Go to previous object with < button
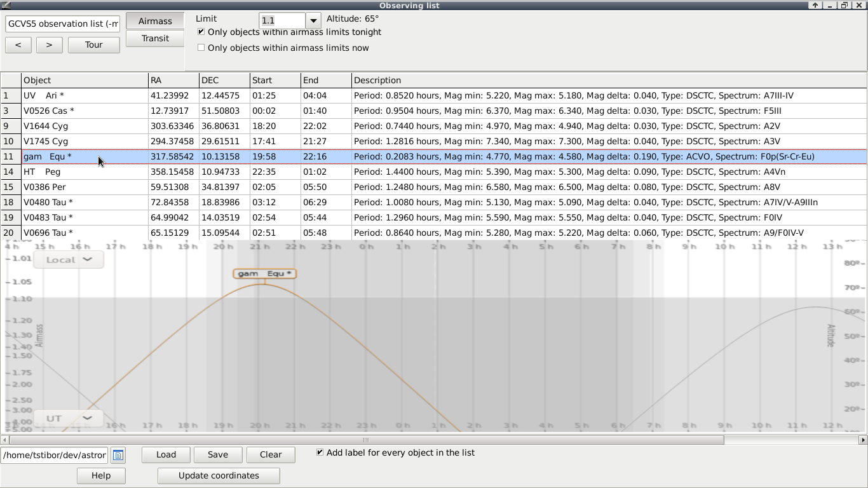The height and width of the screenshot is (488, 868). tap(18, 44)
